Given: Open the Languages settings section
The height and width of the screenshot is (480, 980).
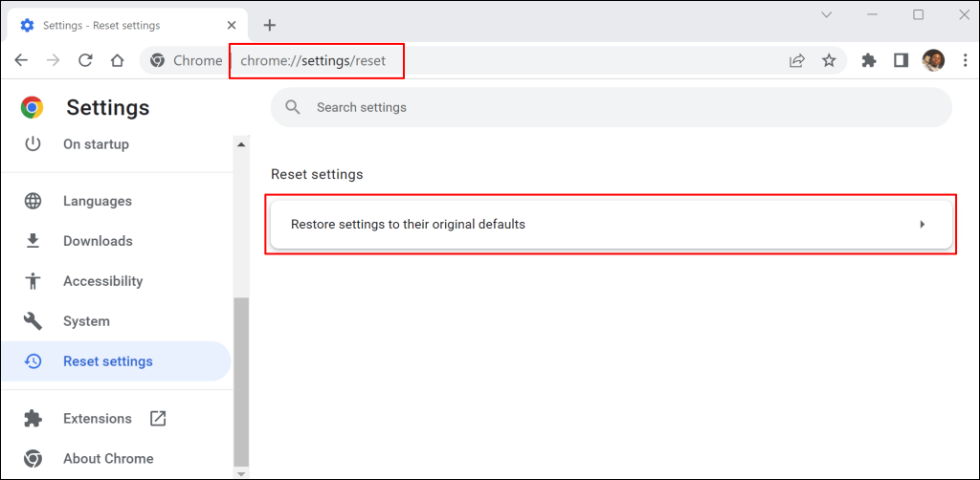Looking at the screenshot, I should [x=97, y=201].
